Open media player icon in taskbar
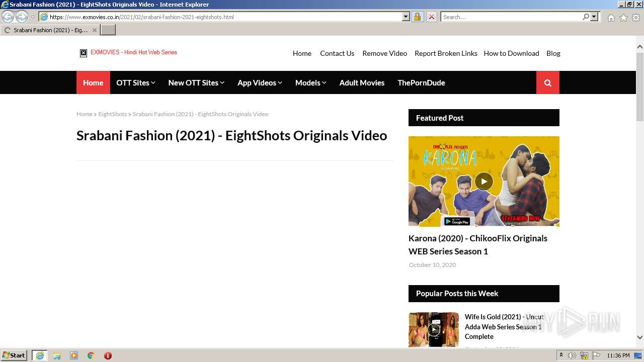The height and width of the screenshot is (362, 644). coord(74,355)
